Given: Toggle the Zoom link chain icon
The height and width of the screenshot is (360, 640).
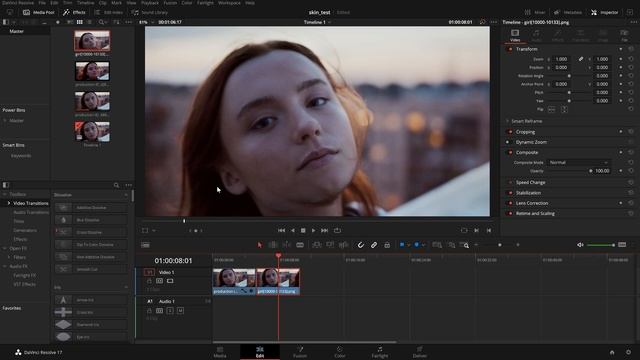Looking at the screenshot, I should [x=580, y=59].
